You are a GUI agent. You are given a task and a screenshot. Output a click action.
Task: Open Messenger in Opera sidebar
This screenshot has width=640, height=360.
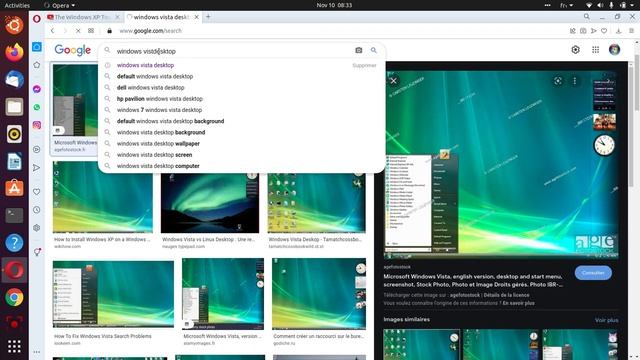click(x=37, y=89)
